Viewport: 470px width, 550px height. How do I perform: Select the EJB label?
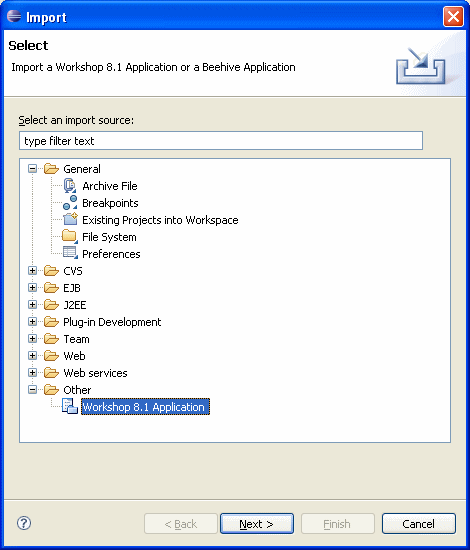[72, 288]
